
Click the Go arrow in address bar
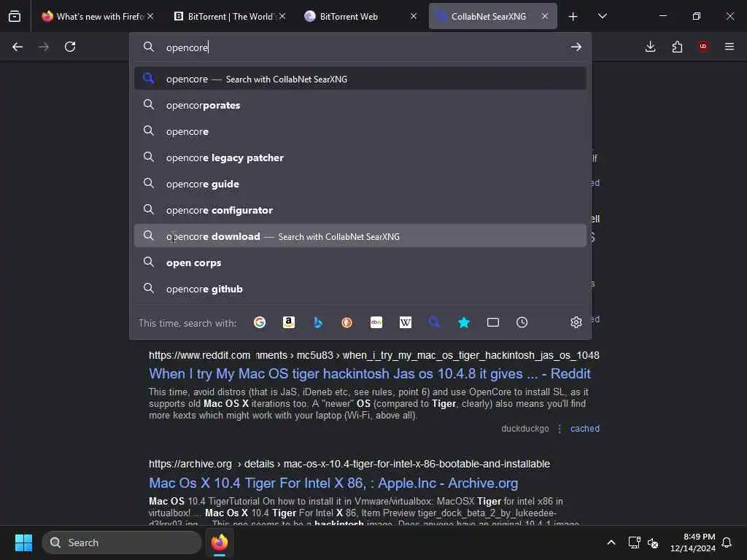pos(576,47)
